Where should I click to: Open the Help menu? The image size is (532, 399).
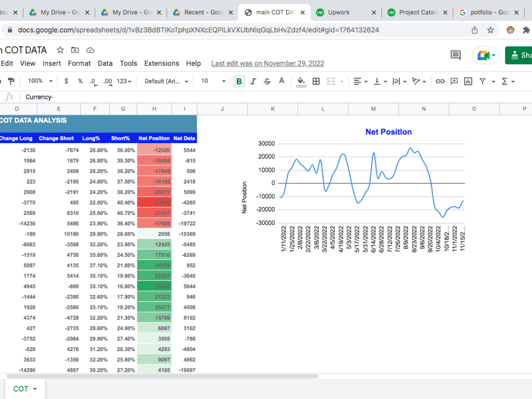pos(194,63)
